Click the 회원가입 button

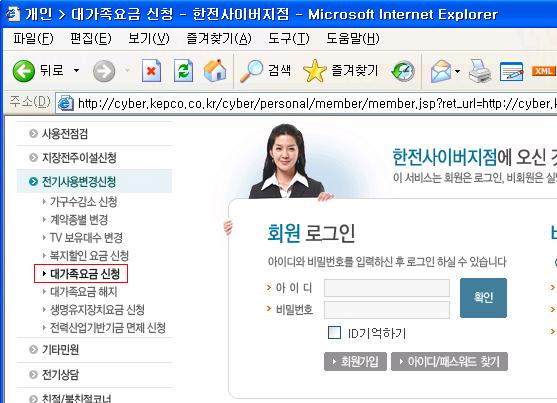click(355, 361)
